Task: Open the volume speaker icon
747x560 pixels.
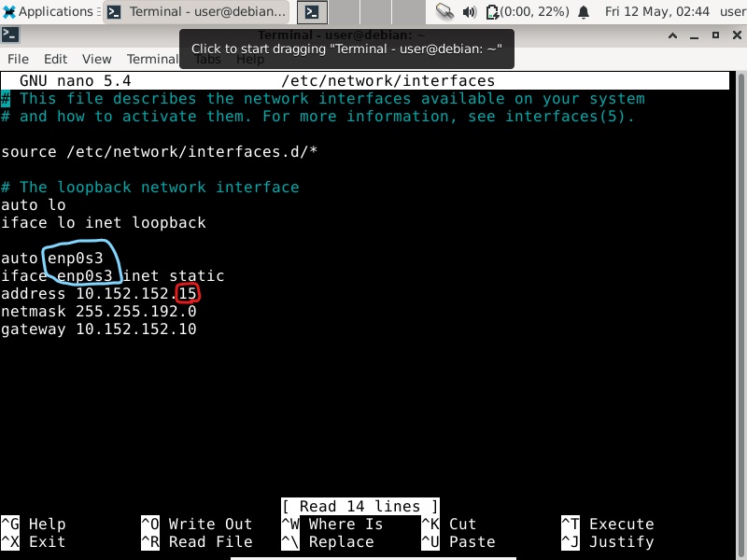Action: tap(469, 12)
